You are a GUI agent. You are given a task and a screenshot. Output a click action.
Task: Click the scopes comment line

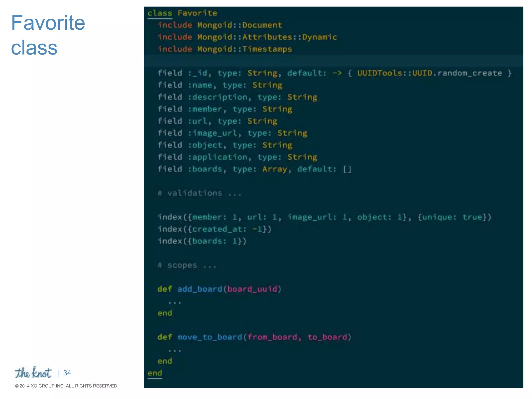pos(187,265)
